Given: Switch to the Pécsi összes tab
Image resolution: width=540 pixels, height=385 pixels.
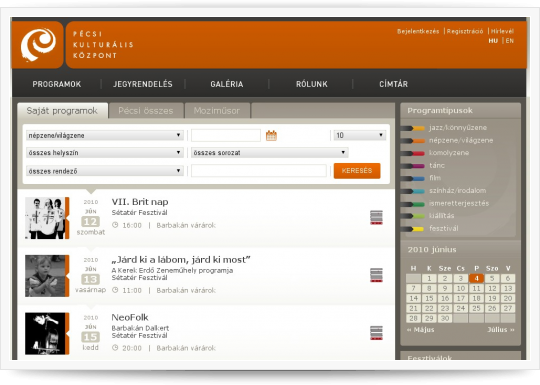Looking at the screenshot, I should coord(146,111).
